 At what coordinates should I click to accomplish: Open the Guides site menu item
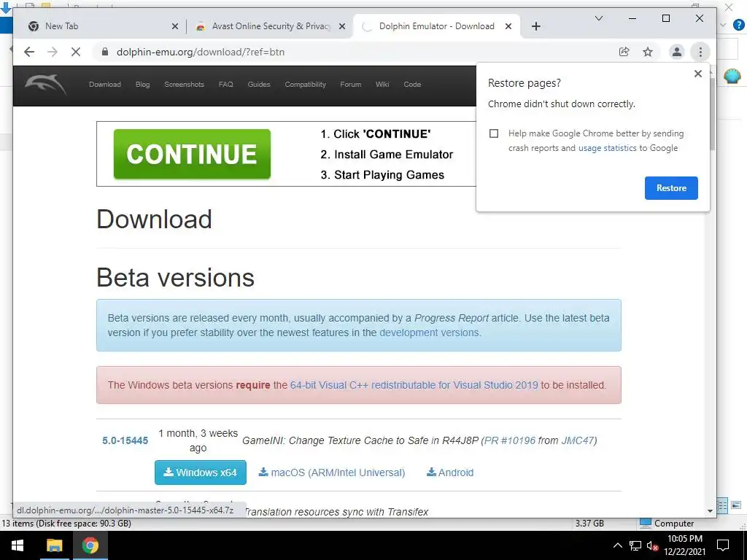point(259,85)
